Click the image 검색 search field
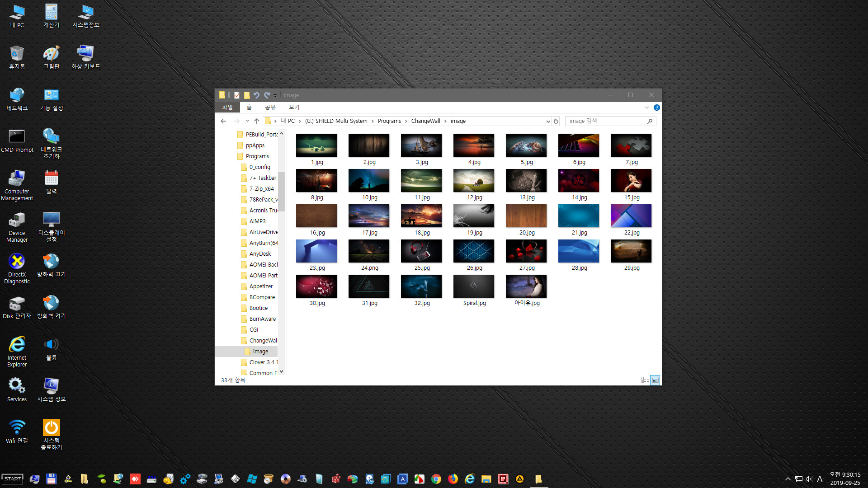Screen dimensions: 868x488 click(x=610, y=121)
